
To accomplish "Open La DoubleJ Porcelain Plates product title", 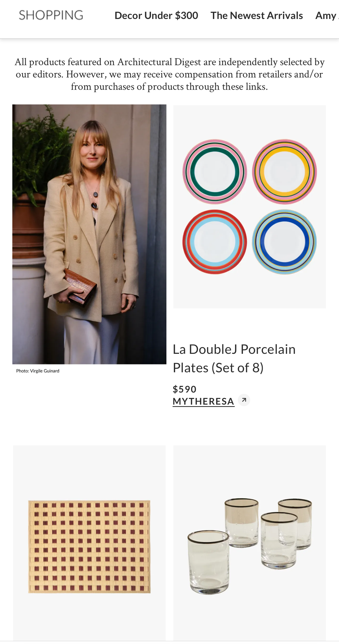I will pyautogui.click(x=234, y=358).
